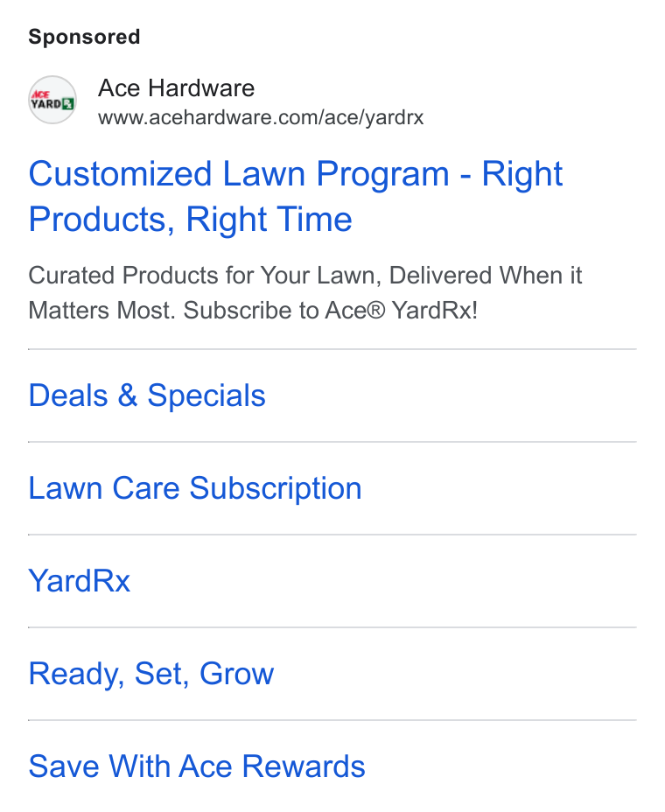The image size is (665, 812).
Task: Open the Deals & Specials sitelink
Action: pyautogui.click(x=147, y=395)
